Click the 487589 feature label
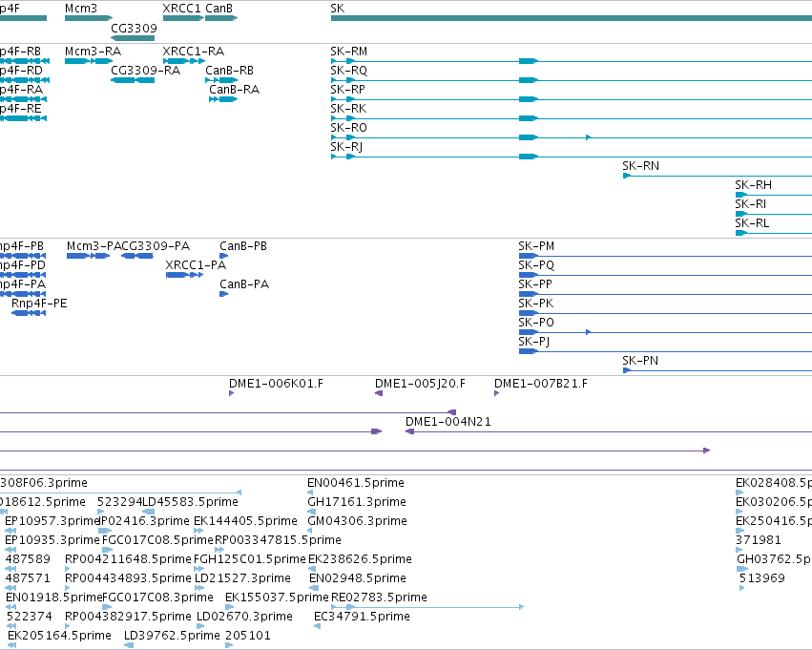The width and height of the screenshot is (812, 650). 28,559
